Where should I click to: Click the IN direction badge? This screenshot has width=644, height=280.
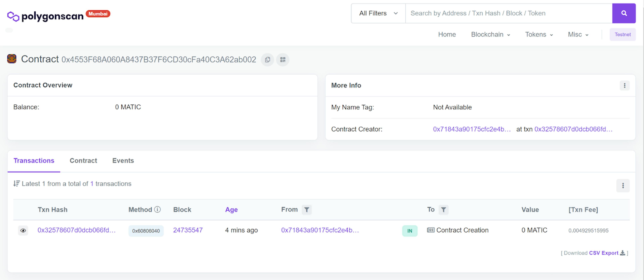click(410, 231)
